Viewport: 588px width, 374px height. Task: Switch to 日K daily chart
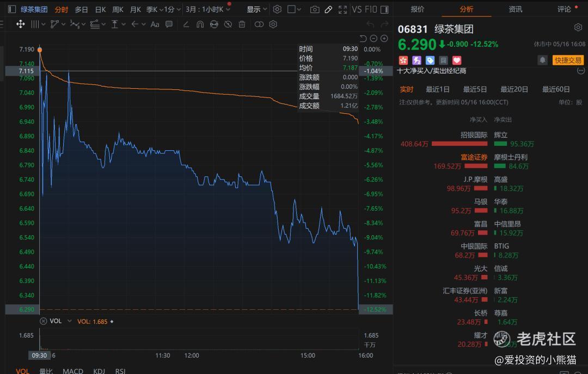coord(100,9)
